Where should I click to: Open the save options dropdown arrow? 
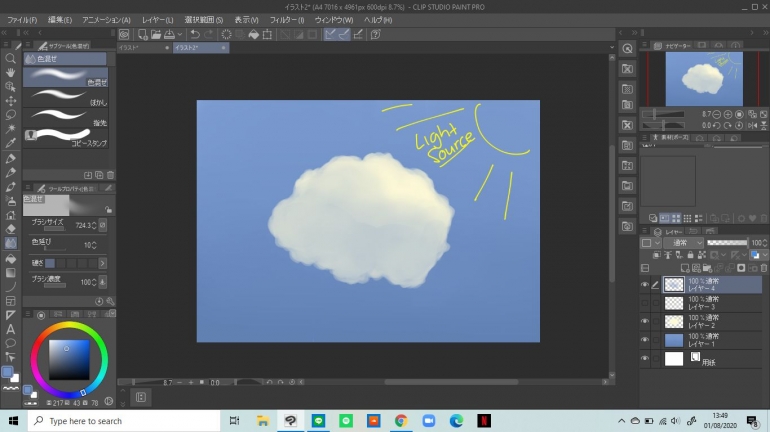click(x=180, y=34)
